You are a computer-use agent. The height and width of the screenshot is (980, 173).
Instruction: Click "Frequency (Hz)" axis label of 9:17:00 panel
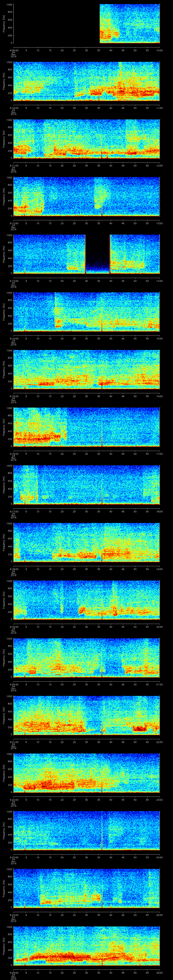(x=4, y=485)
